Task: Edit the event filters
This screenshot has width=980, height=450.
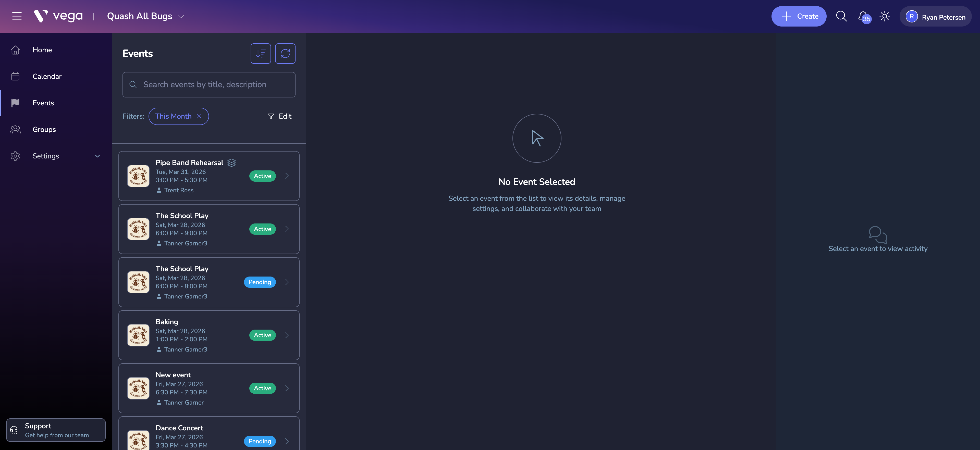Action: (x=280, y=116)
